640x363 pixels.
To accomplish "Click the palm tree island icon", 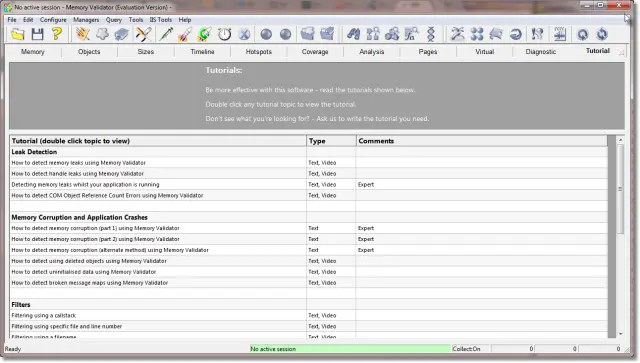I will pyautogui.click(x=457, y=34).
